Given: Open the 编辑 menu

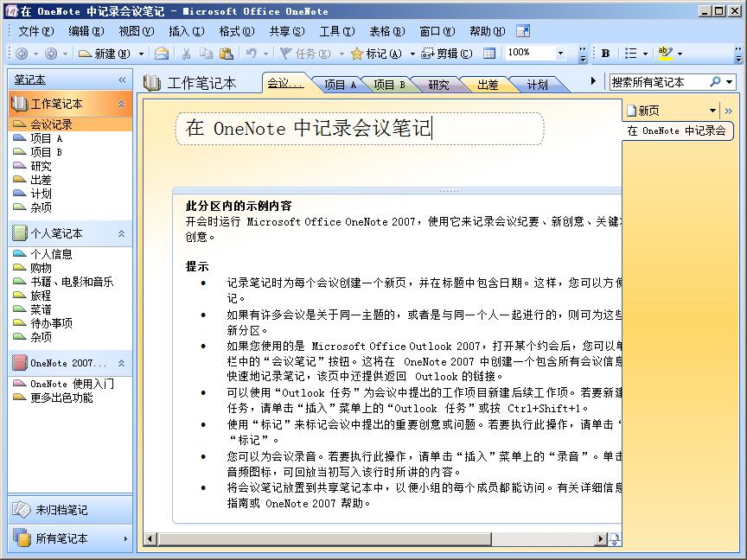Looking at the screenshot, I should pyautogui.click(x=86, y=31).
